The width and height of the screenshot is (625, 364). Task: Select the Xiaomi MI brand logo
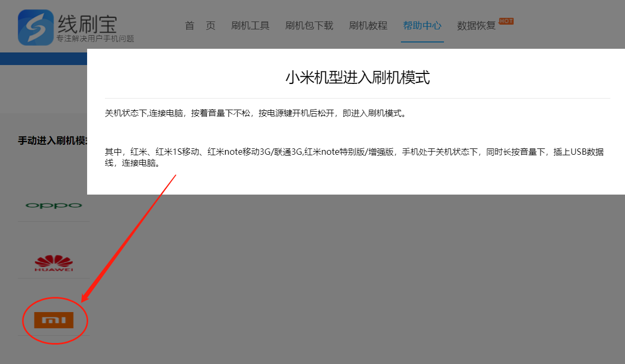54,320
